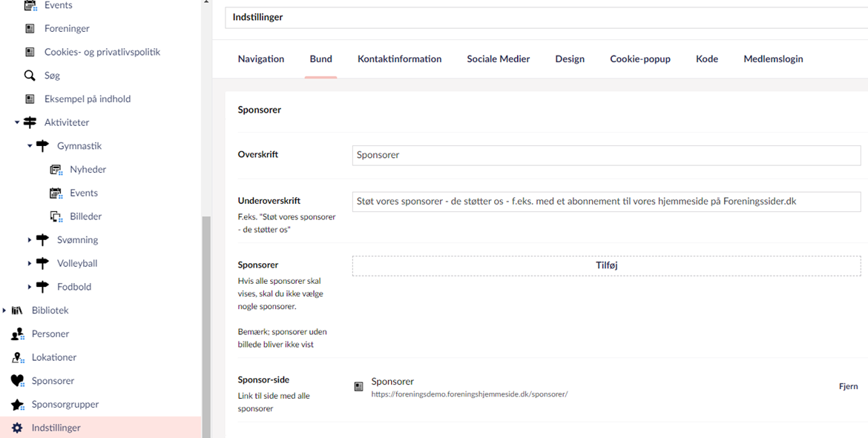
Task: Click the Overskrift text field
Action: (605, 155)
